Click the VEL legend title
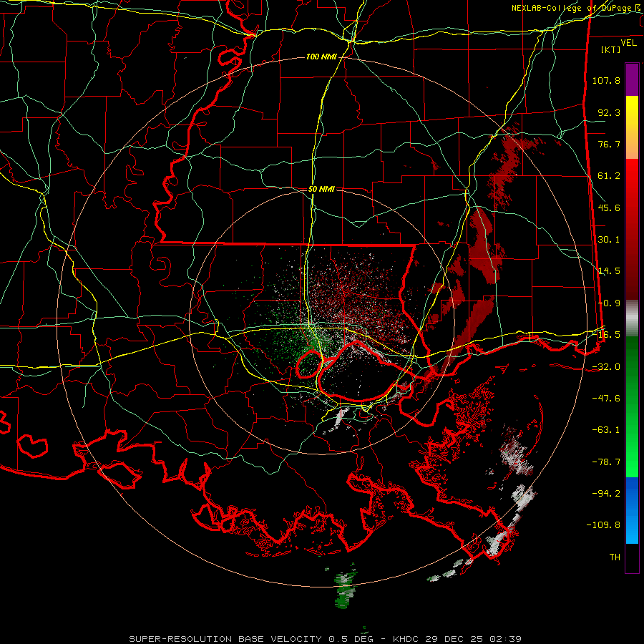Image resolution: width=644 pixels, height=644 pixels. click(628, 43)
